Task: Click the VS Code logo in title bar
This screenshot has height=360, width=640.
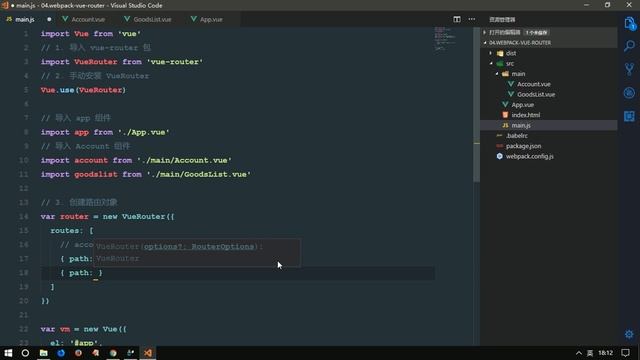Action: pos(5,5)
